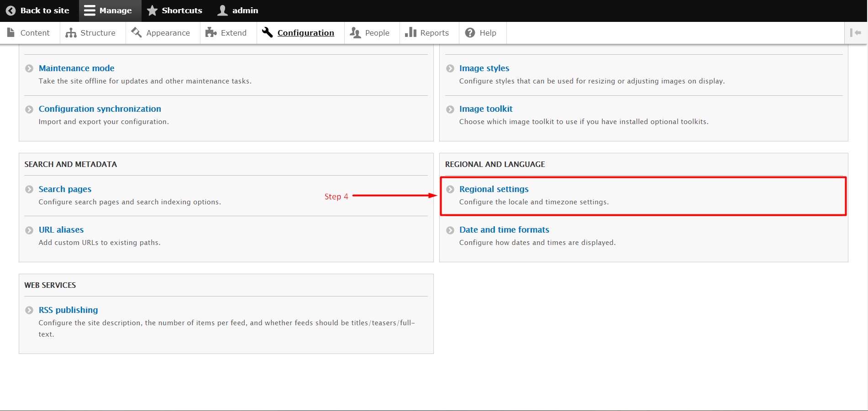Open the People menu item
Viewport: 868px width, 411px height.
(377, 33)
